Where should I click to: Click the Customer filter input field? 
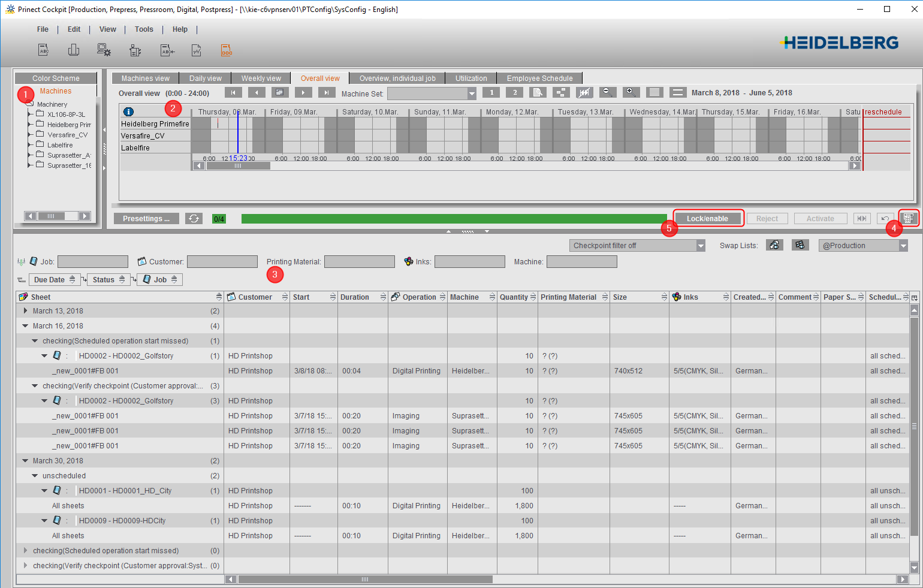[x=222, y=262]
